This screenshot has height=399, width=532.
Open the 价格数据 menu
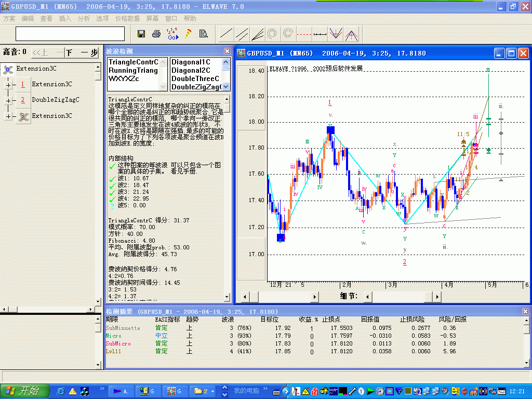(x=127, y=18)
